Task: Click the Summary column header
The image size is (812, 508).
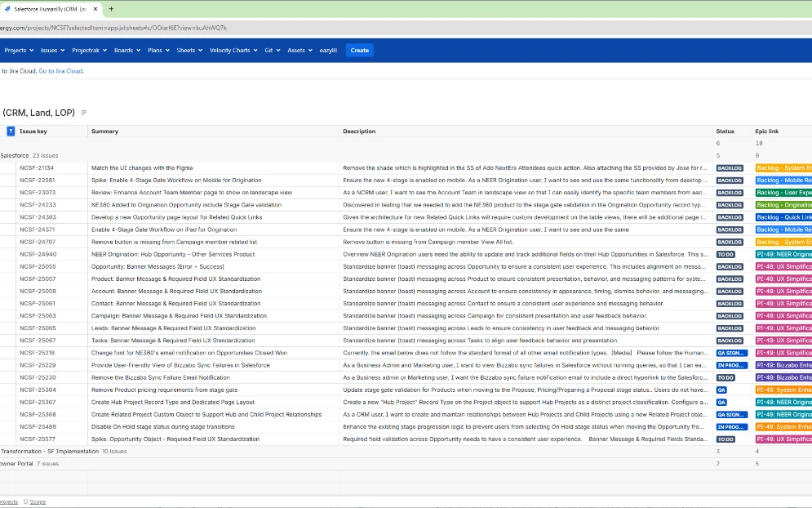Action: point(104,131)
